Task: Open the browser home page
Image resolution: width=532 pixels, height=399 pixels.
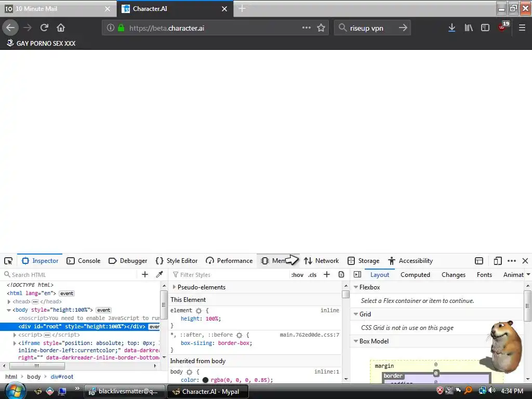Action: [61, 28]
